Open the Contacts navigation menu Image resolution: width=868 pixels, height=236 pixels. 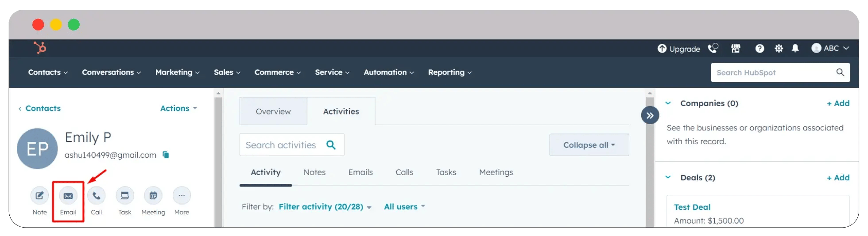48,72
